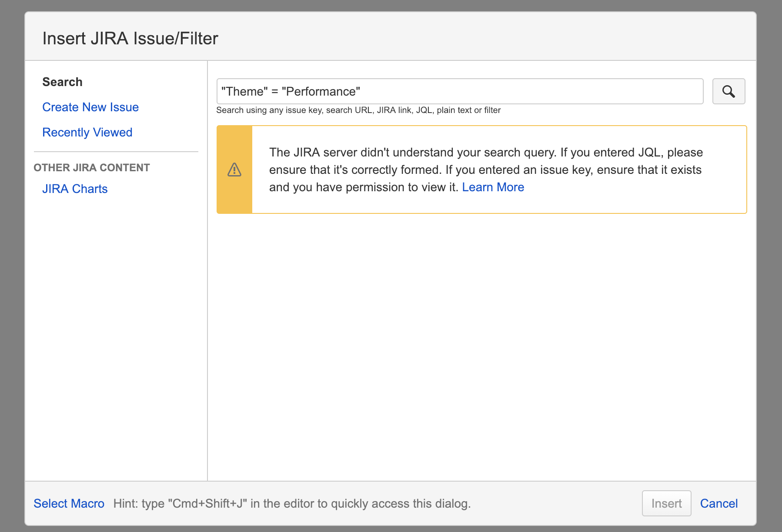
Task: Navigate to Recently Viewed from sidebar
Action: click(x=87, y=132)
